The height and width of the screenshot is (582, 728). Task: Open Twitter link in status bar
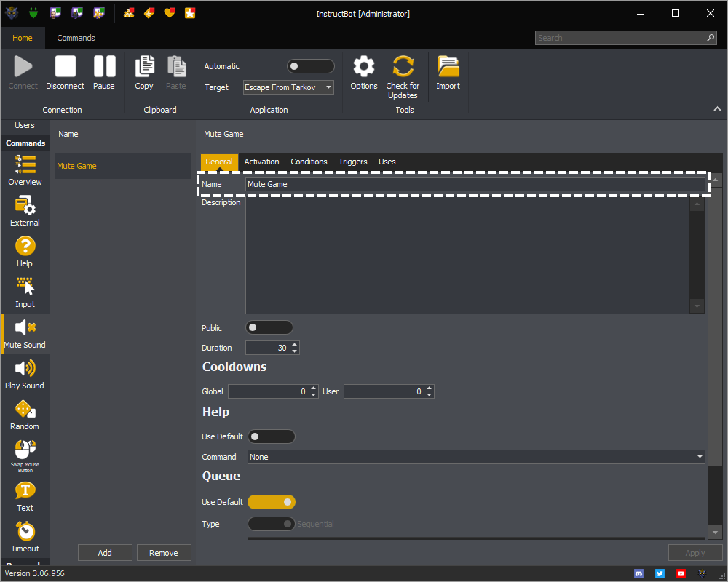tap(660, 574)
